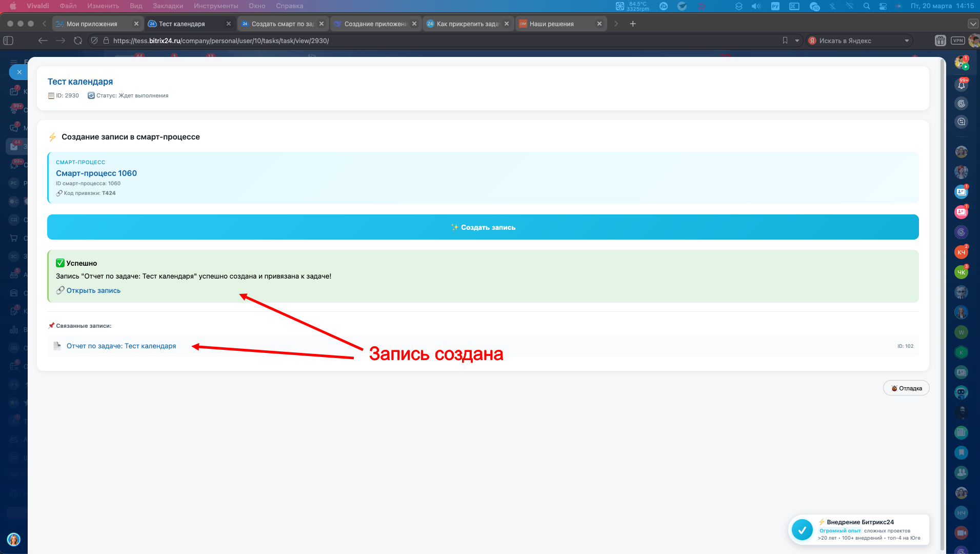This screenshot has height=554, width=980.
Task: Open the green K avatar in right sidebar
Action: click(x=961, y=352)
